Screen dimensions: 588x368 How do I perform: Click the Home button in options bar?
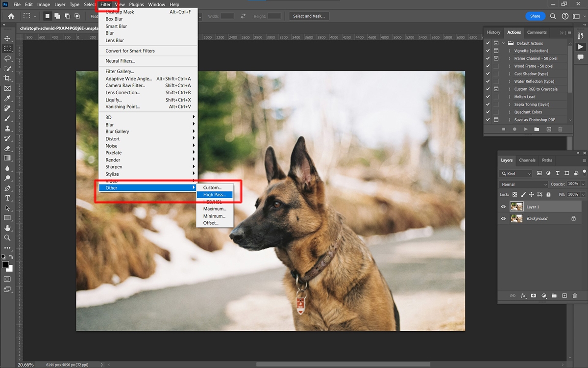pos(11,16)
